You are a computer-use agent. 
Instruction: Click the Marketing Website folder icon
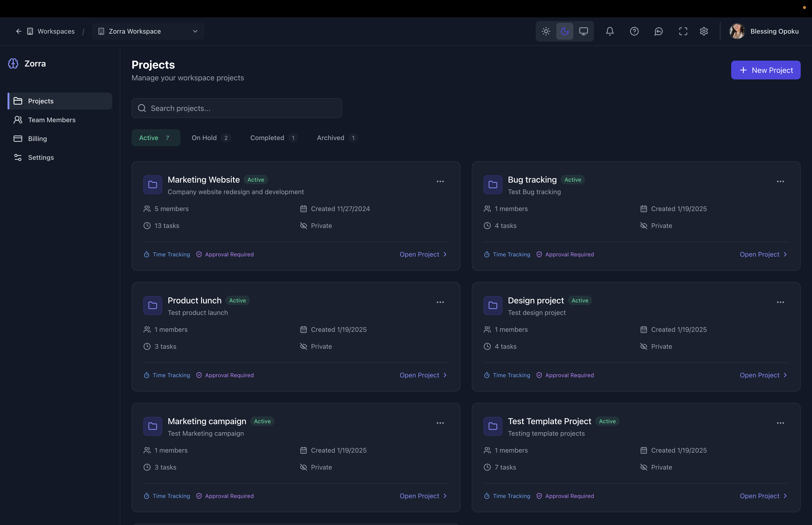click(153, 184)
